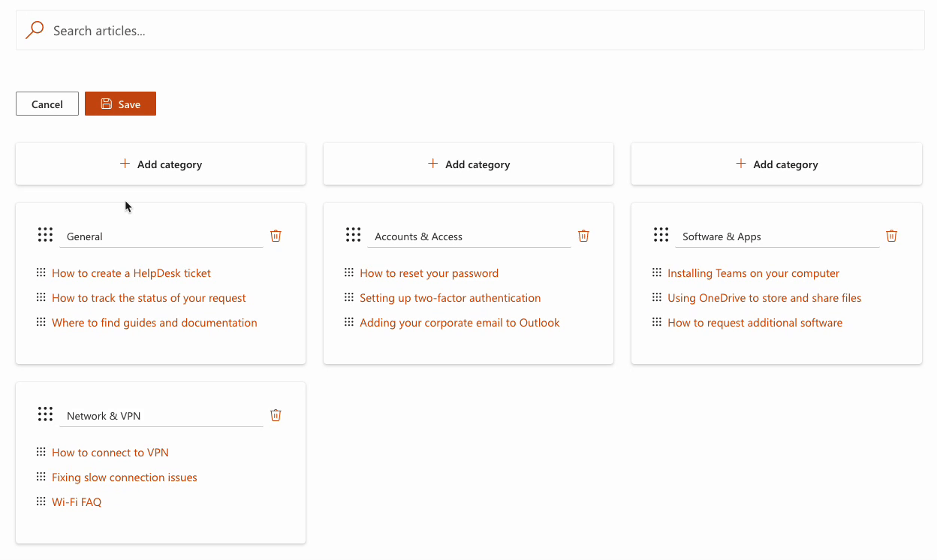Add category in the first column
The image size is (937, 560).
161,164
